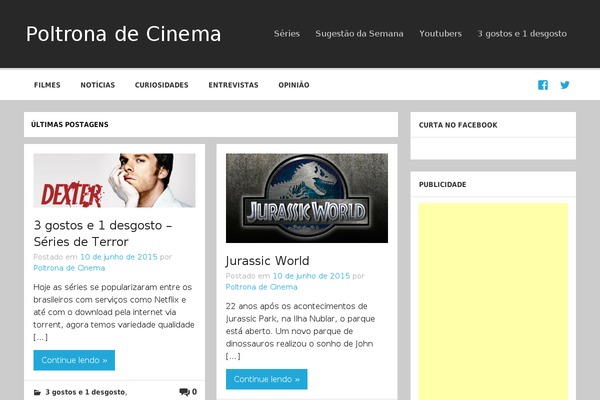Viewport: 600px width, 400px height.
Task: Open the Youtubers menu item
Action: click(x=440, y=34)
